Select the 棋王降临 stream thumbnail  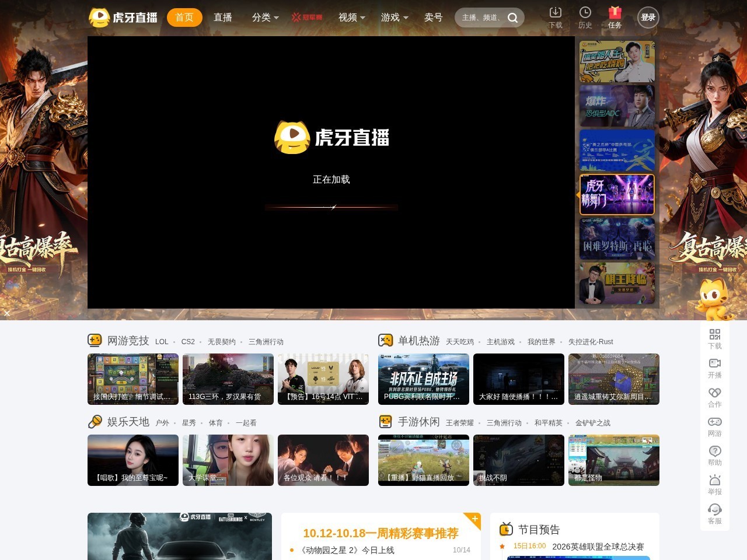click(x=617, y=283)
